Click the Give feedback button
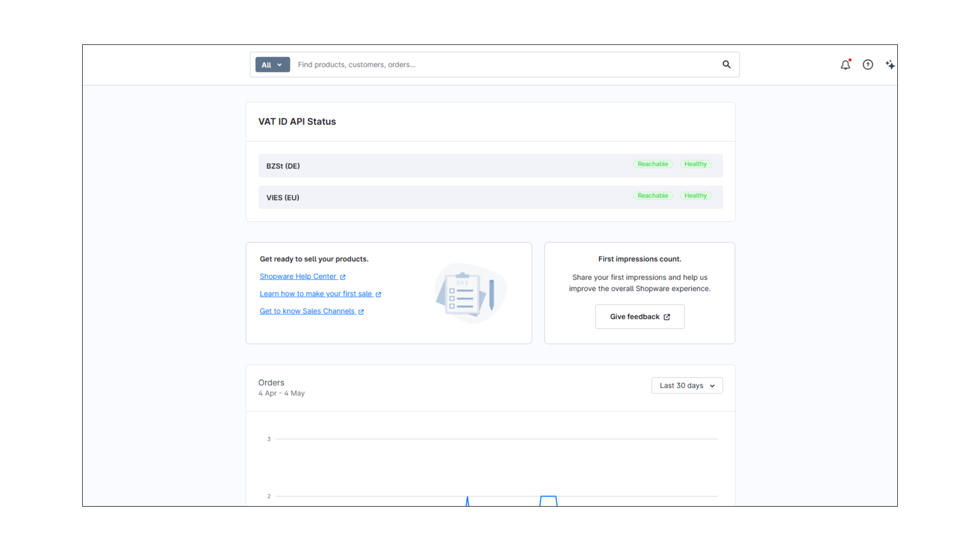 [x=640, y=317]
